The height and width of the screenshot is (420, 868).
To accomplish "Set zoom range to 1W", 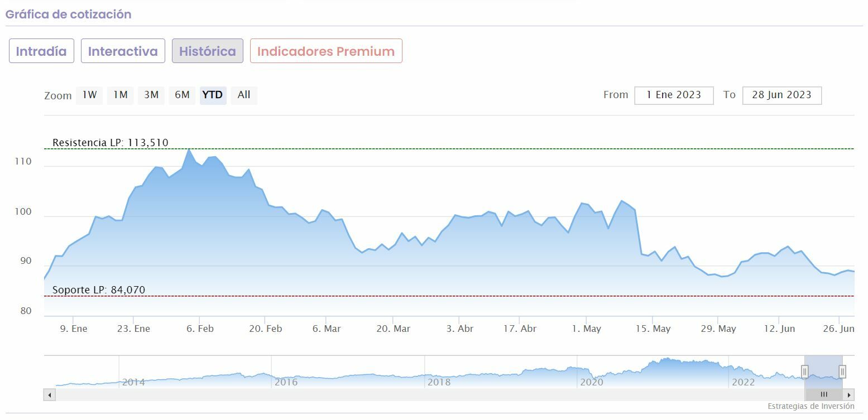I will point(89,95).
